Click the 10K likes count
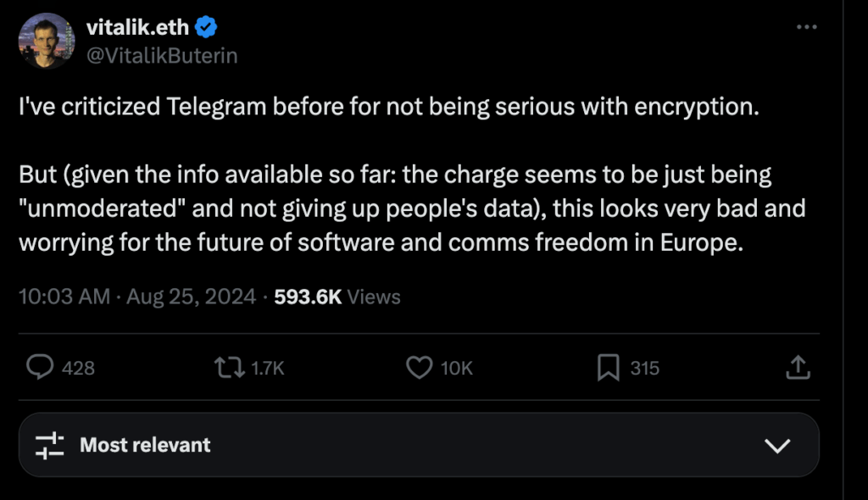 (x=457, y=368)
